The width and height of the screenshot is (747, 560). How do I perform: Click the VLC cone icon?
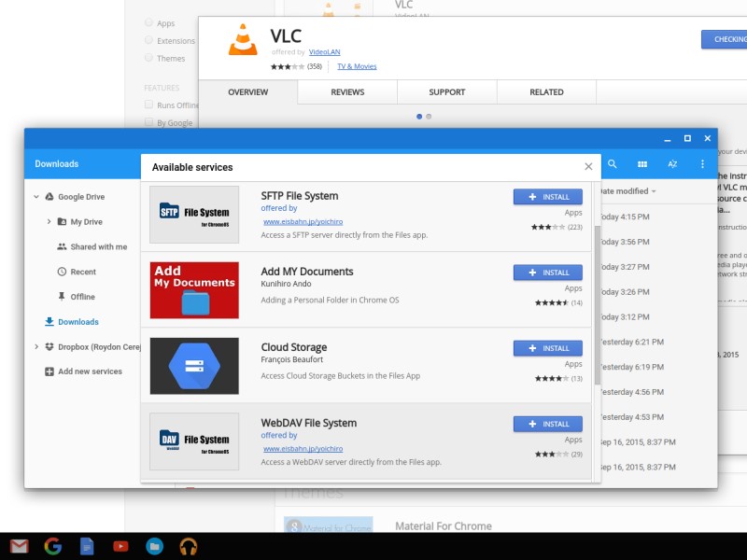click(x=243, y=39)
